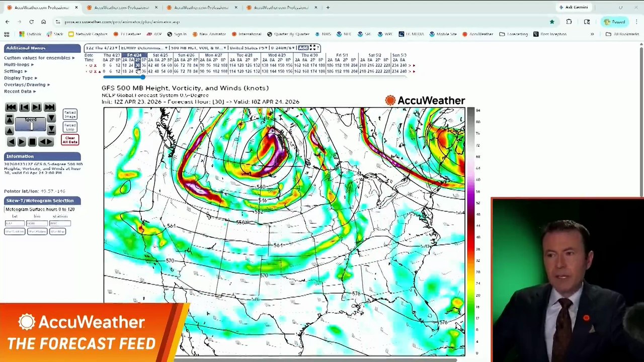Open the New Animator bookmark
Viewport: 644px width, 362px height.
coord(209,34)
